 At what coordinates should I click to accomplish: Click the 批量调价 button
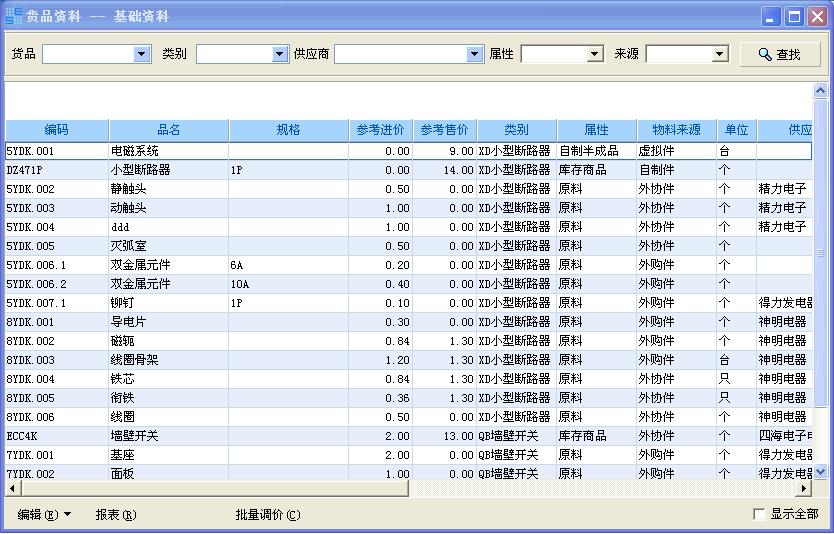[x=267, y=515]
